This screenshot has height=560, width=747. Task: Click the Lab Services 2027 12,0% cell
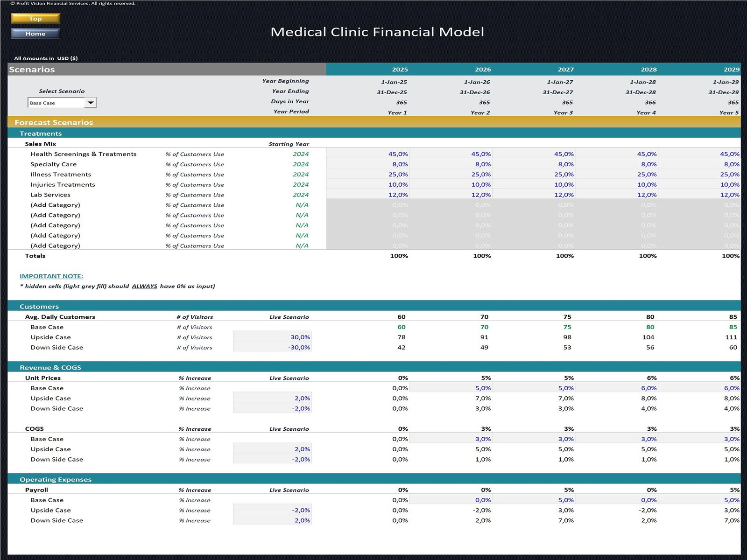[x=534, y=195]
